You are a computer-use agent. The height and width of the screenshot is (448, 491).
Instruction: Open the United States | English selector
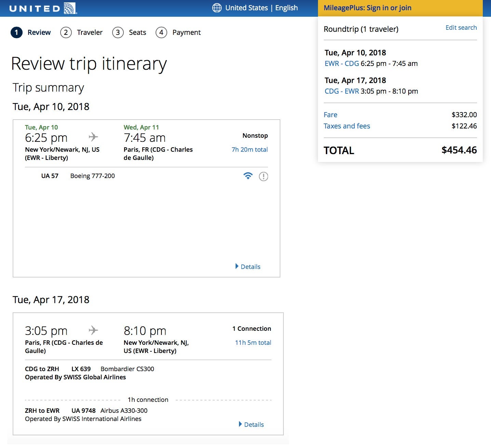(x=261, y=8)
